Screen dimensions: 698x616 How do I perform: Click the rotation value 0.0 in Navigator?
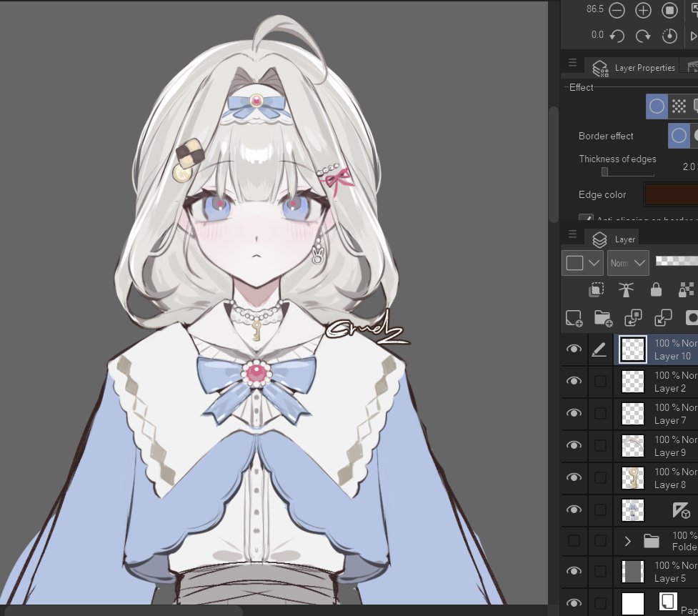pyautogui.click(x=597, y=35)
